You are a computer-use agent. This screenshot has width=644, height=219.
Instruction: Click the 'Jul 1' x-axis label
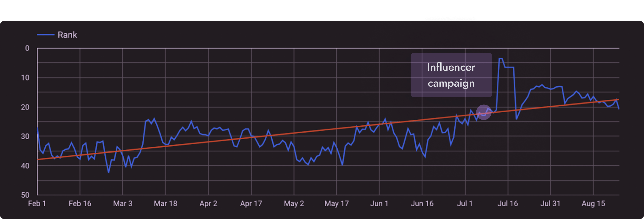pos(465,204)
